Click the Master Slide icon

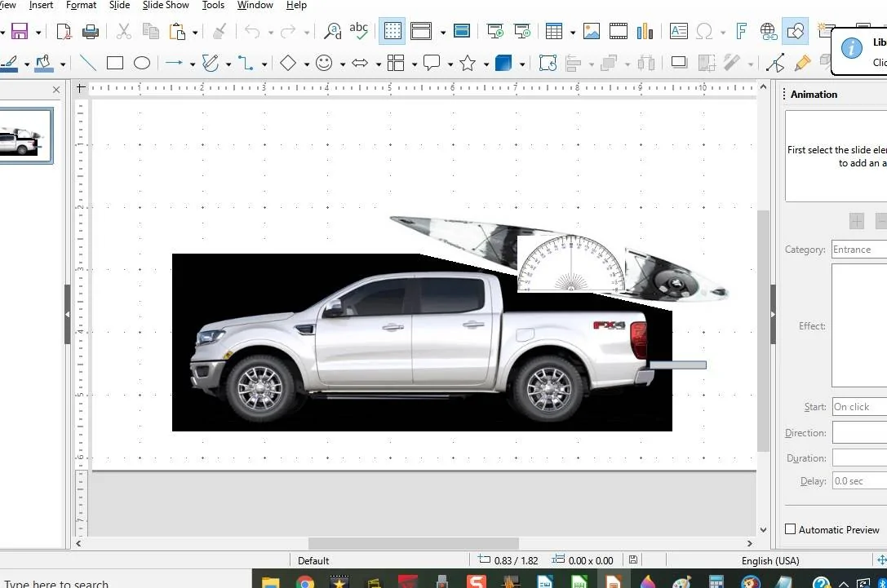(462, 31)
